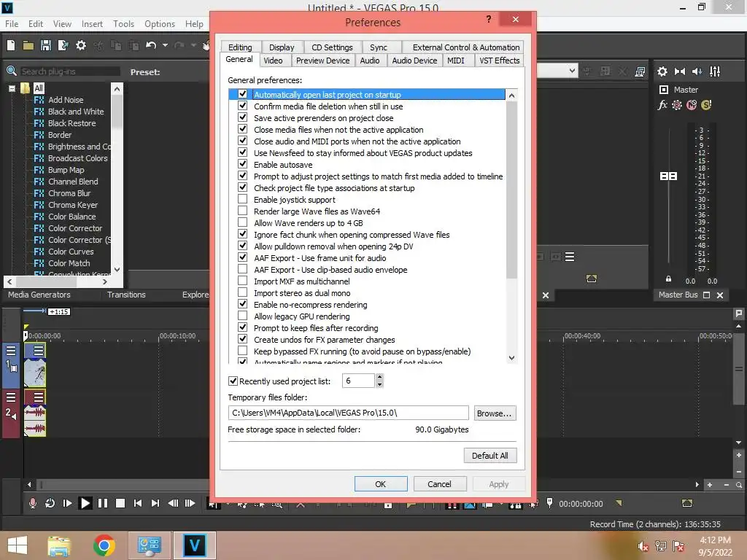Switch to the VST Effects tab
This screenshot has width=747, height=560.
pos(499,61)
